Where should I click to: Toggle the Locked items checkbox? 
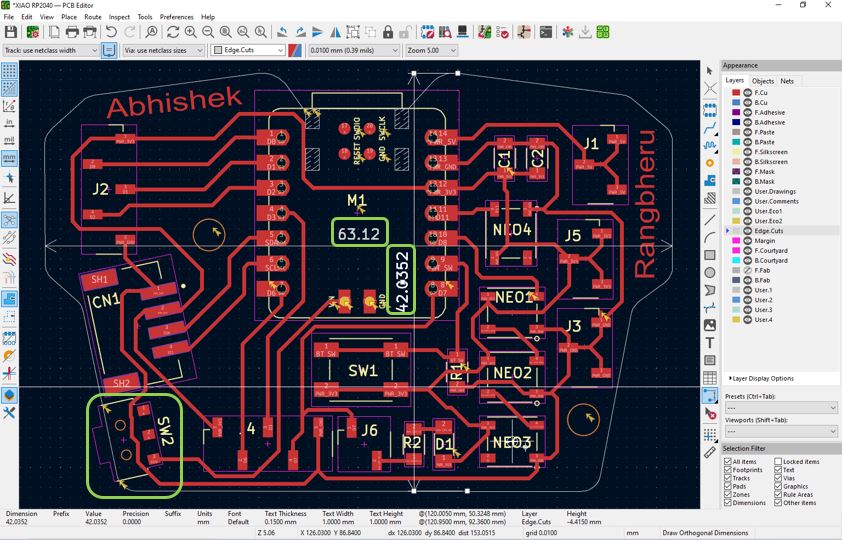coord(778,462)
